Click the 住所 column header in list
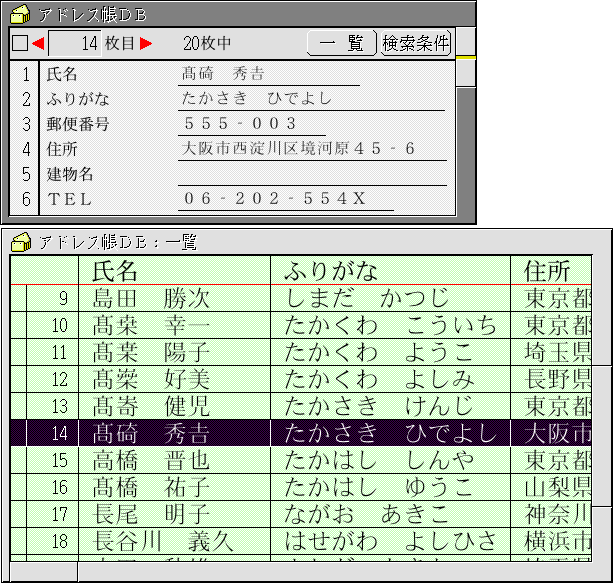Image resolution: width=613 pixels, height=583 pixels. (x=550, y=270)
